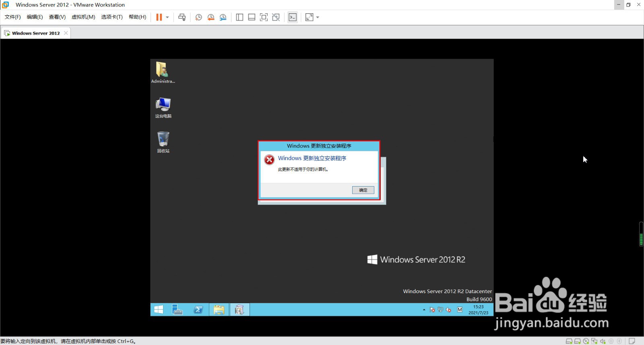
Task: Open the 虚拟机(M) menu
Action: tap(83, 17)
